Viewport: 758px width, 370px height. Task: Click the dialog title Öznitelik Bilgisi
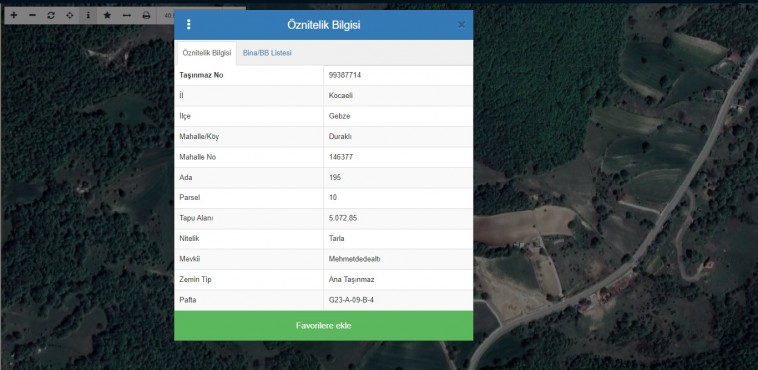pos(323,25)
